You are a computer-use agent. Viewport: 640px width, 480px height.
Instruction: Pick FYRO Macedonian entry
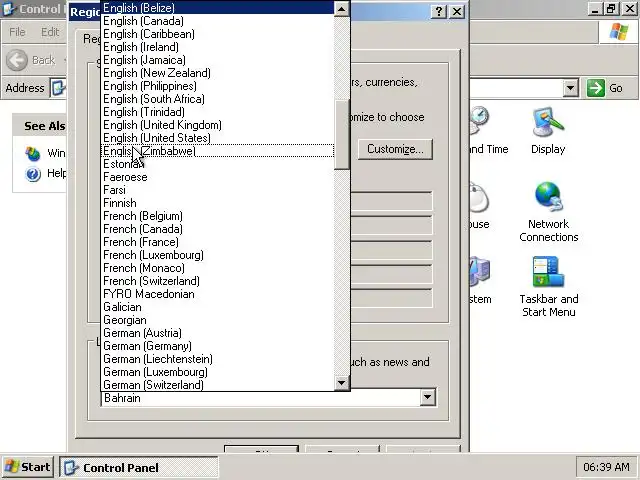(217, 294)
